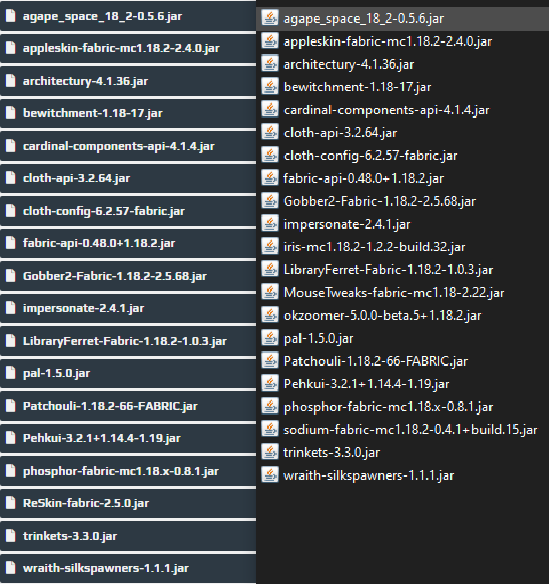
Task: Click the Java icon beside fabric-api-0.48.0+1.18.2.jar in right list
Action: pos(270,178)
